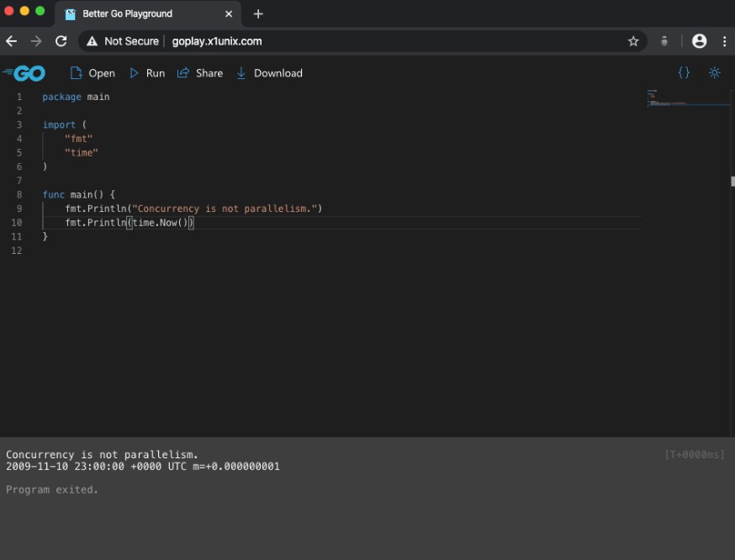The height and width of the screenshot is (560, 735).
Task: Click line number 7 in the gutter
Action: (19, 181)
